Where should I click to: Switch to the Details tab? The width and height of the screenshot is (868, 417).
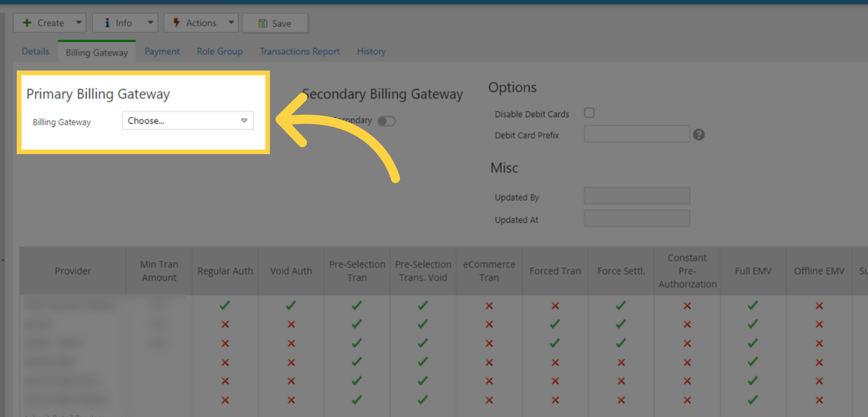pyautogui.click(x=35, y=52)
